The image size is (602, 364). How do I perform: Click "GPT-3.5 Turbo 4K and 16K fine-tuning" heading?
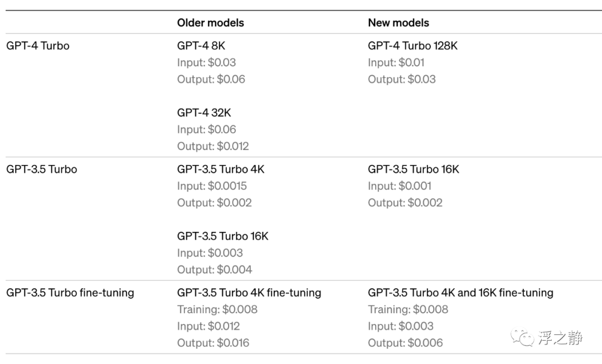pos(460,292)
